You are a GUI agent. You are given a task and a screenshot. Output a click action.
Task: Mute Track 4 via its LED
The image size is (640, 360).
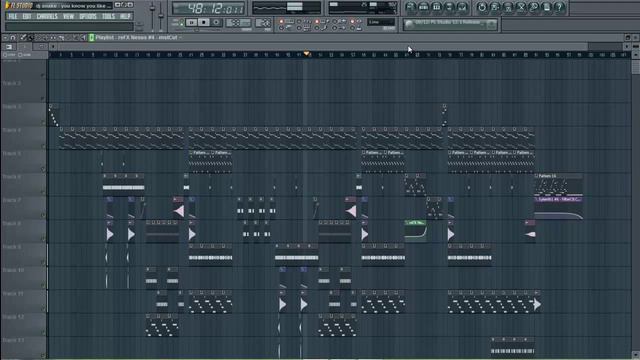(42, 146)
